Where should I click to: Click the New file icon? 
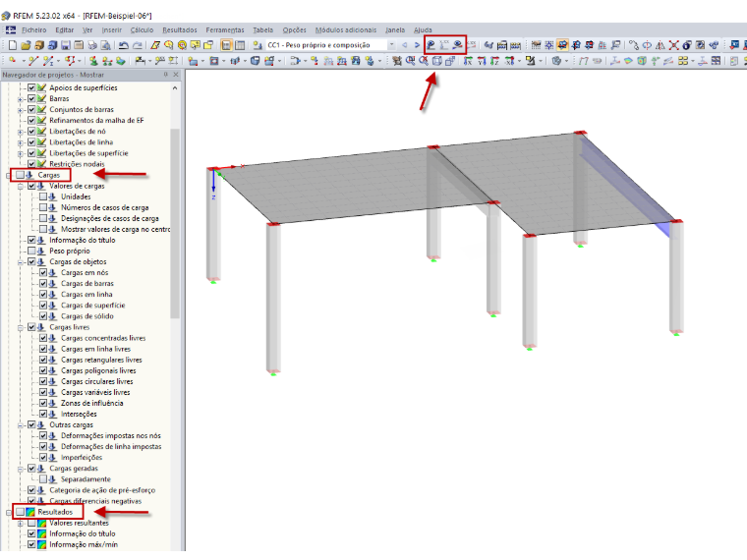click(13, 45)
